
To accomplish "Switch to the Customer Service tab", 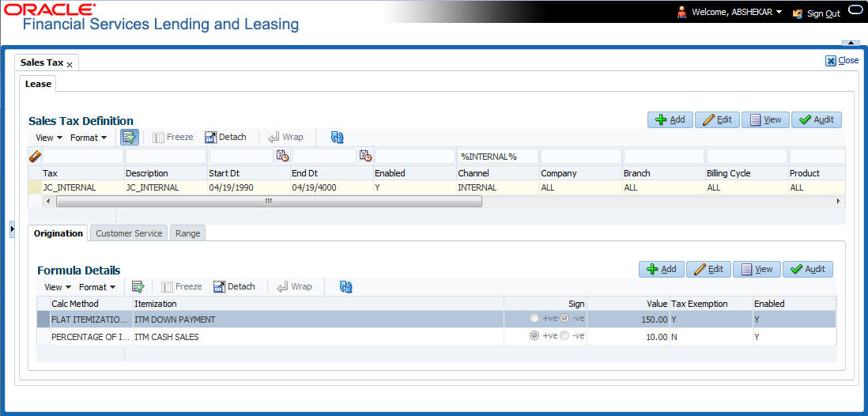I will tap(129, 233).
